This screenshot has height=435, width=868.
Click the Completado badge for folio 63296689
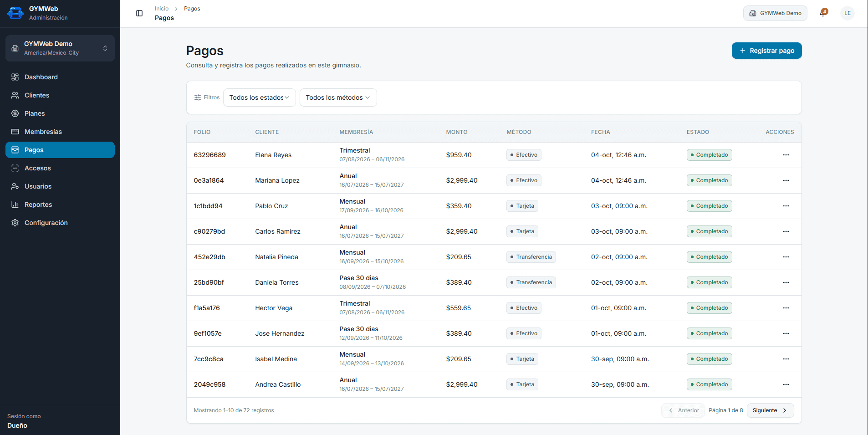click(x=709, y=155)
